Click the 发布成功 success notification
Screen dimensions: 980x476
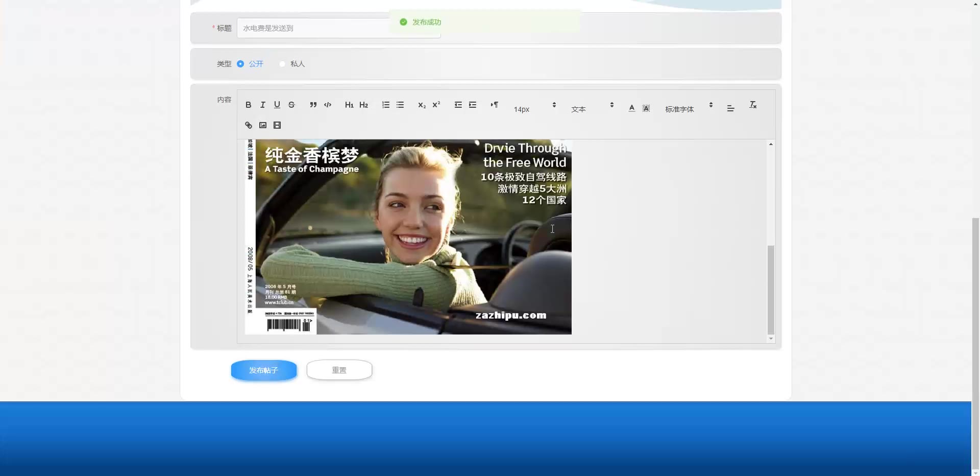point(485,22)
